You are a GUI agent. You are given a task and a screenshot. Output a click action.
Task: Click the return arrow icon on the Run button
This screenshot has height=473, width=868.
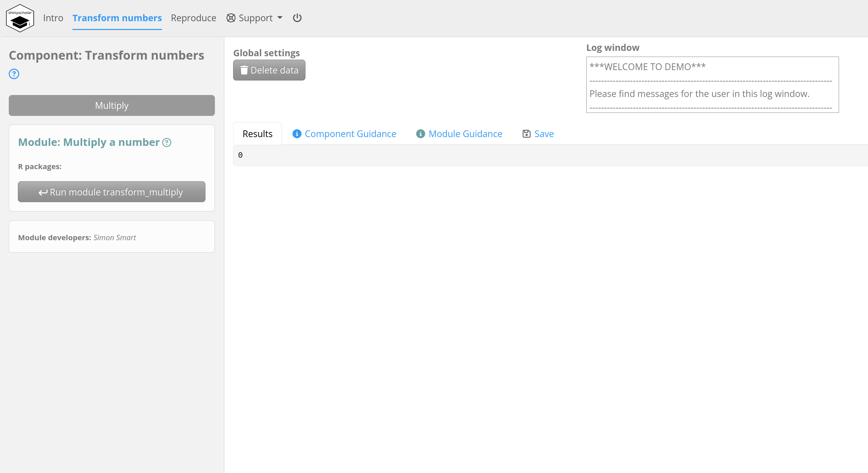(x=42, y=192)
